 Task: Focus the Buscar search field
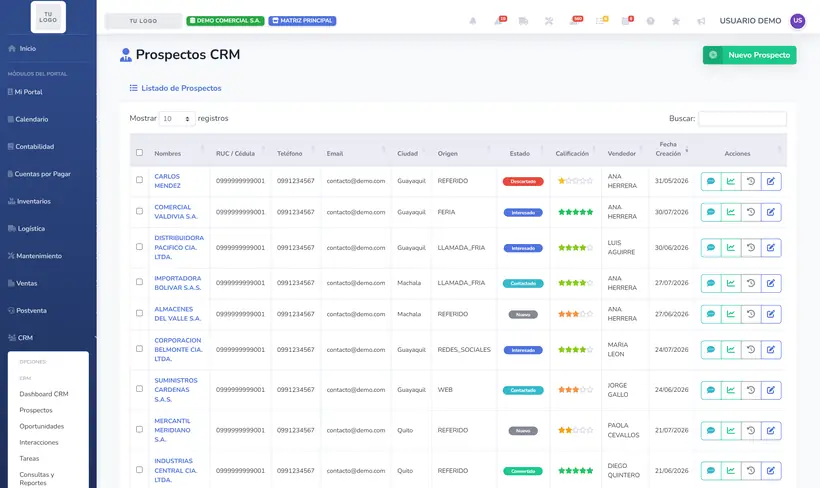[x=742, y=119]
